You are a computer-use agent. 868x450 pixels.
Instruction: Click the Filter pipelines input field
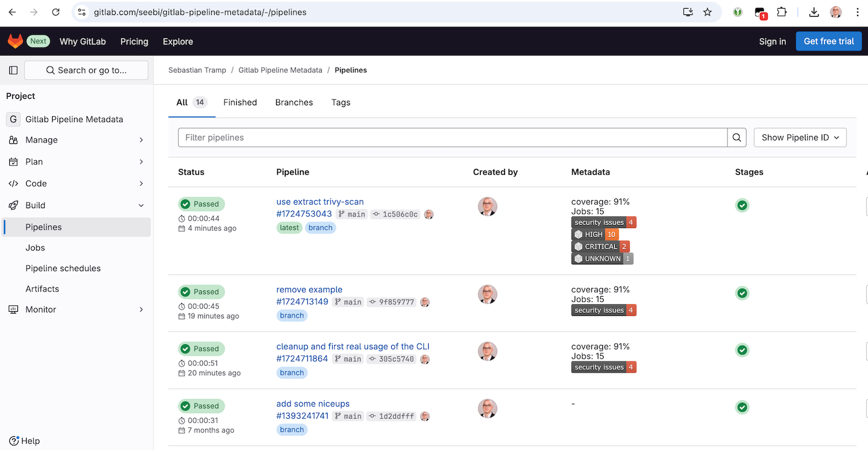(453, 138)
